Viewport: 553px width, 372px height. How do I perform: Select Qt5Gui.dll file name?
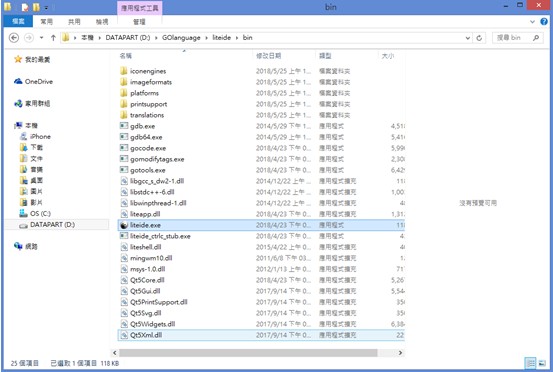(145, 291)
